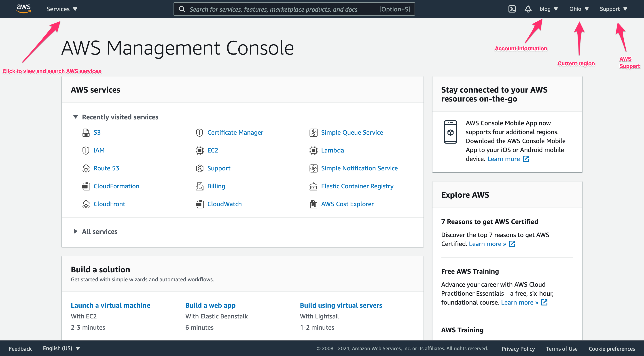
Task: Click the AWS logo in the header
Action: click(24, 9)
